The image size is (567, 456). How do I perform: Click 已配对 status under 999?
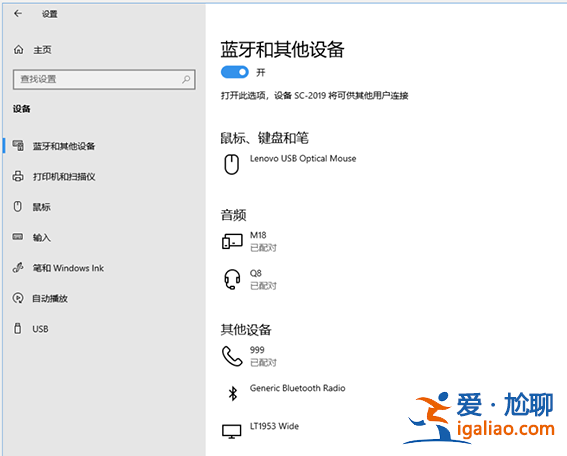263,362
